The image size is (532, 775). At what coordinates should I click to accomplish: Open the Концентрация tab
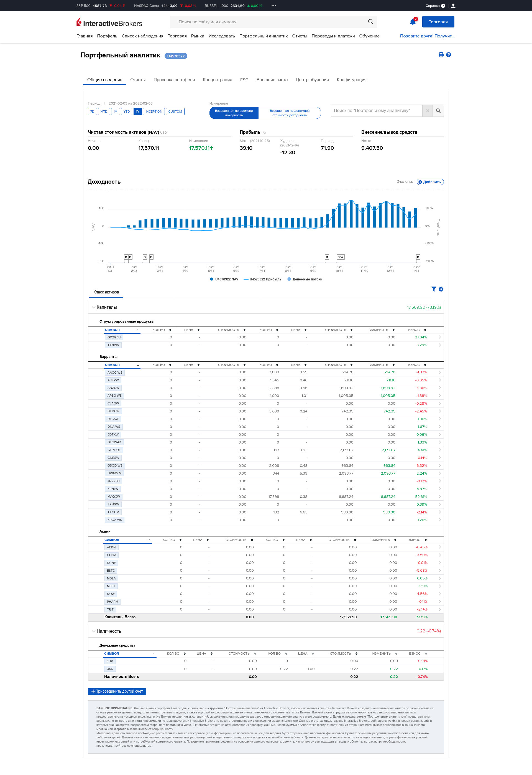click(x=217, y=80)
